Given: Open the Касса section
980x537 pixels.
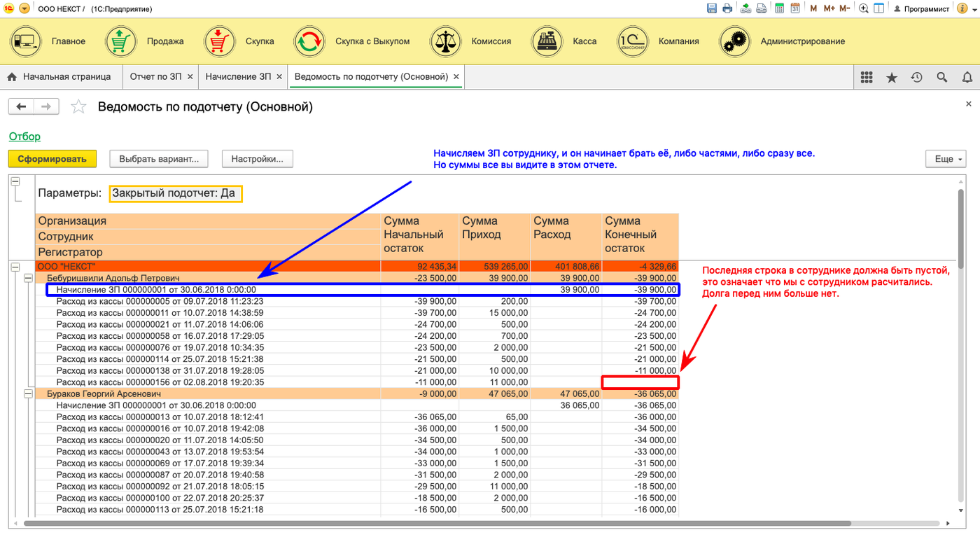Looking at the screenshot, I should tap(564, 41).
